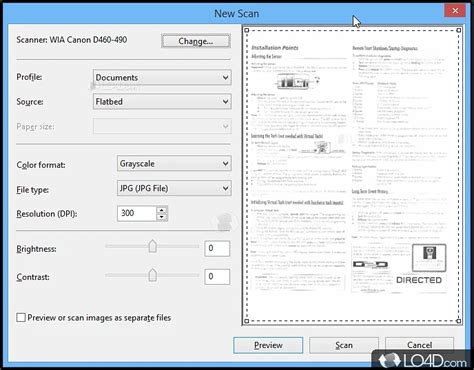Image resolution: width=474 pixels, height=370 pixels.
Task: Open the Source dropdown showing Flatbed
Action: [x=162, y=102]
